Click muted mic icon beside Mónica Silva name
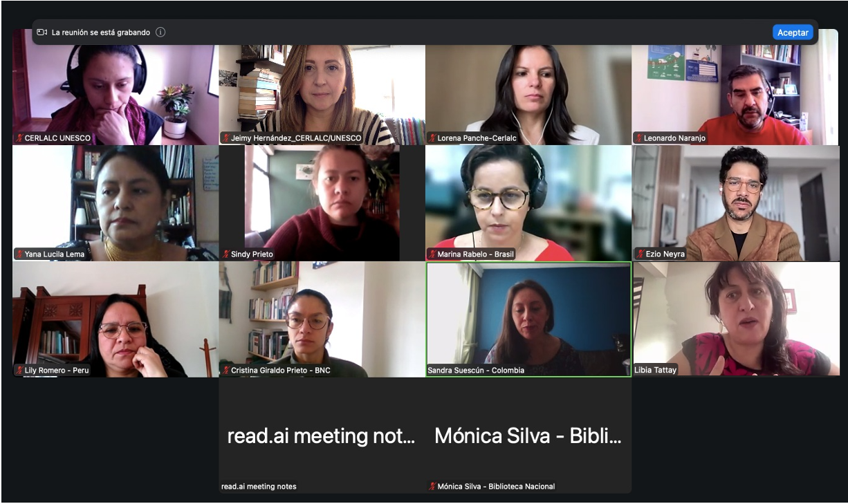Screen dimensions: 848x504 pos(432,487)
